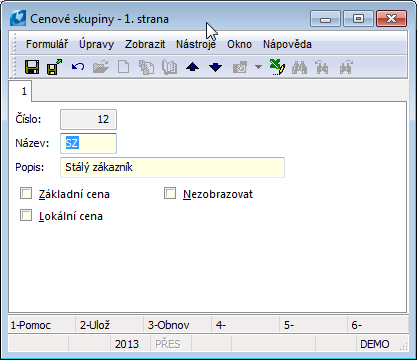Click the copy record pages icon
The height and width of the screenshot is (360, 417).
click(x=147, y=67)
